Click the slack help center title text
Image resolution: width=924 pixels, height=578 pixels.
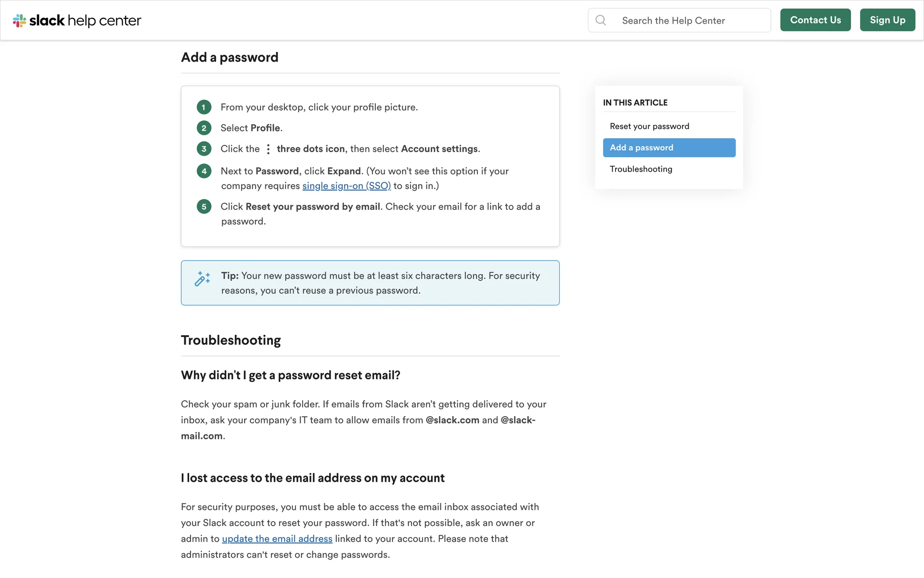pyautogui.click(x=85, y=21)
